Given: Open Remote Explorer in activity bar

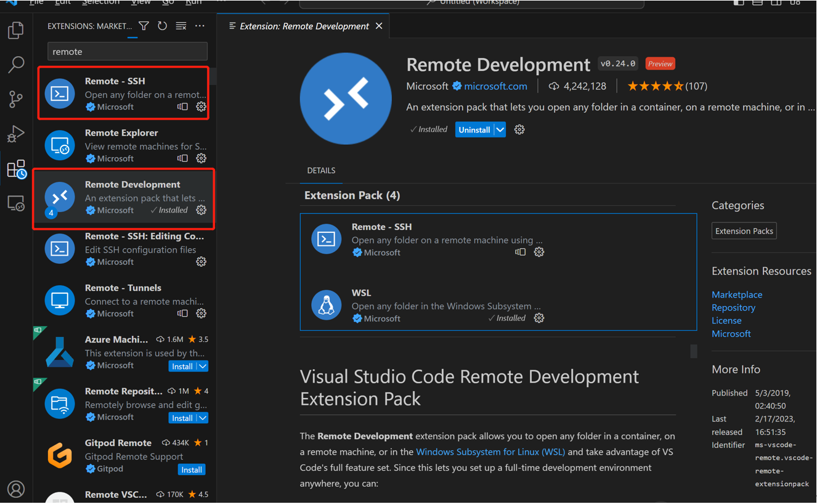Looking at the screenshot, I should [16, 203].
